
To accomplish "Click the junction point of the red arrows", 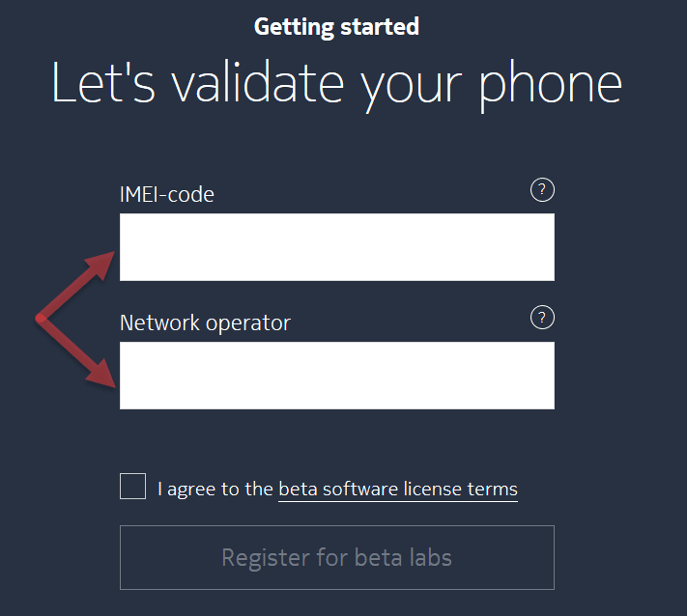I will (x=41, y=318).
